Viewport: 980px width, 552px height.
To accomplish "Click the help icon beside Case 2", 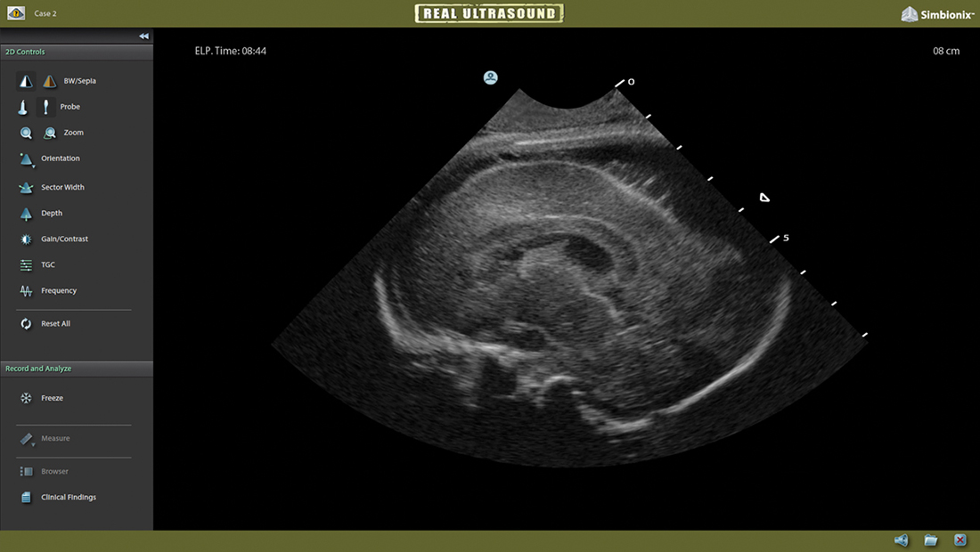I will [16, 13].
